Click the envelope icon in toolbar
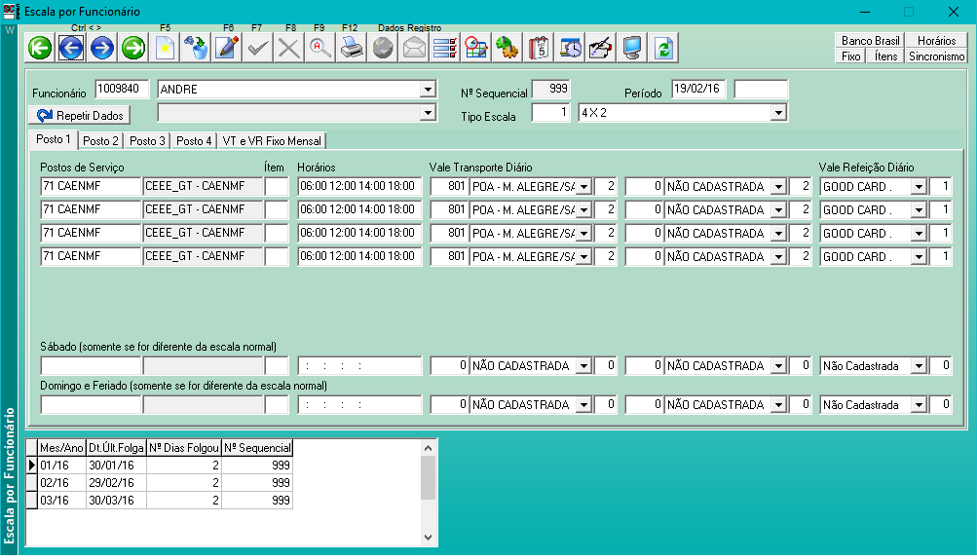 [414, 48]
